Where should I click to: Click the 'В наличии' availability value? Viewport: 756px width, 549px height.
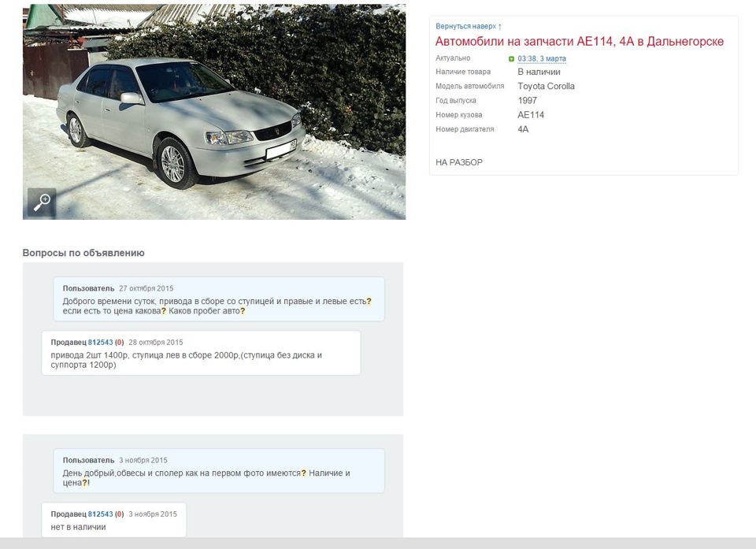539,72
